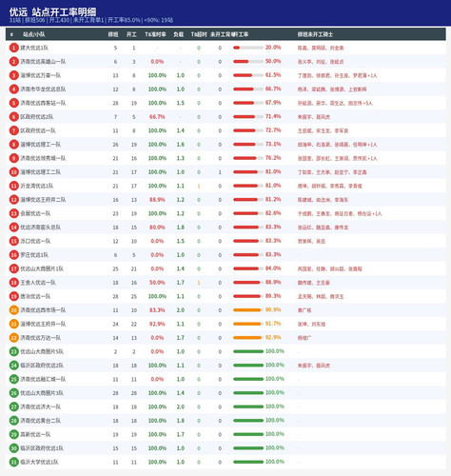Select the red rank 6 badge
Image resolution: width=451 pixels, height=476 pixels.
point(13,117)
